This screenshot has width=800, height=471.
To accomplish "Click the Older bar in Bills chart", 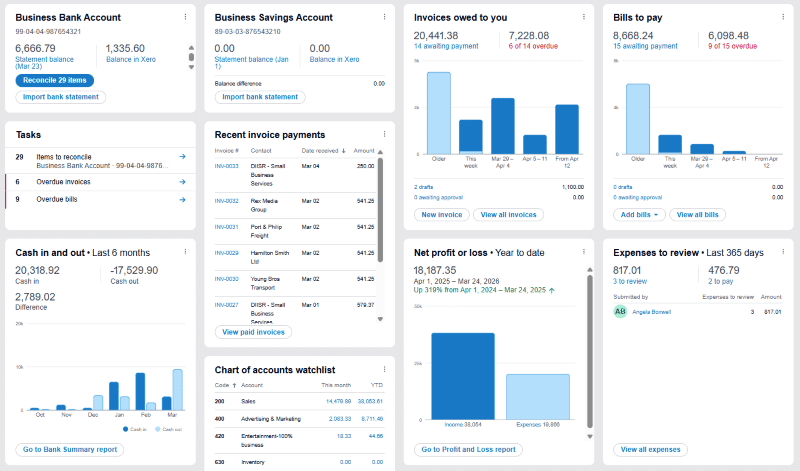I will (x=638, y=119).
